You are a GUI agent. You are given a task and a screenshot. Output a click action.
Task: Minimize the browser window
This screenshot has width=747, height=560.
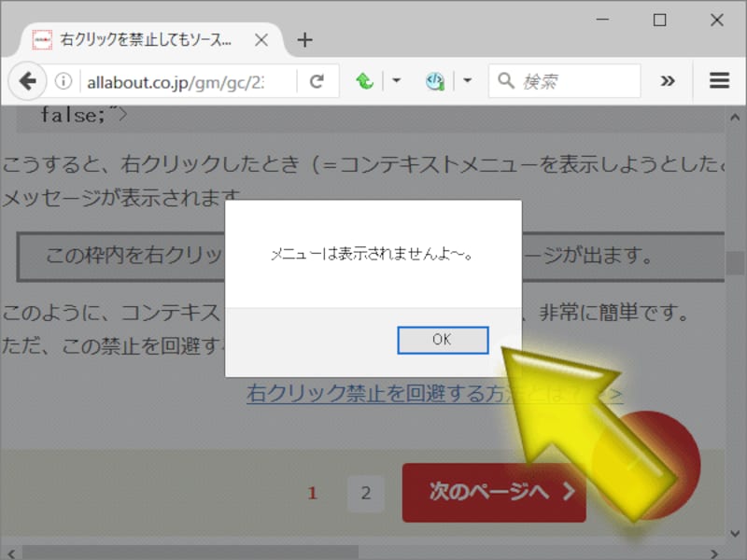click(602, 20)
